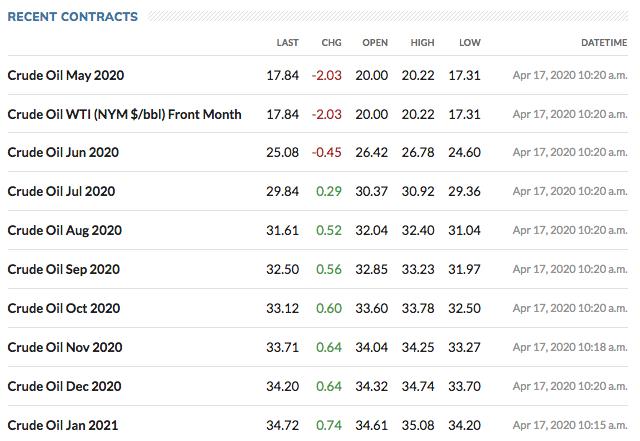Select the 34.72 last price for Jan 2021
Viewport: 640px width, 441px height.
click(x=282, y=425)
